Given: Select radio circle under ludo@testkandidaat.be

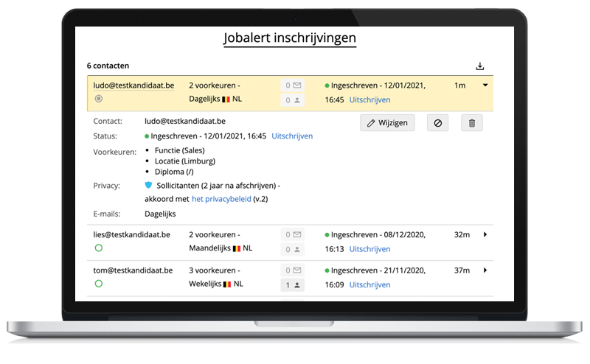Looking at the screenshot, I should click(x=99, y=99).
